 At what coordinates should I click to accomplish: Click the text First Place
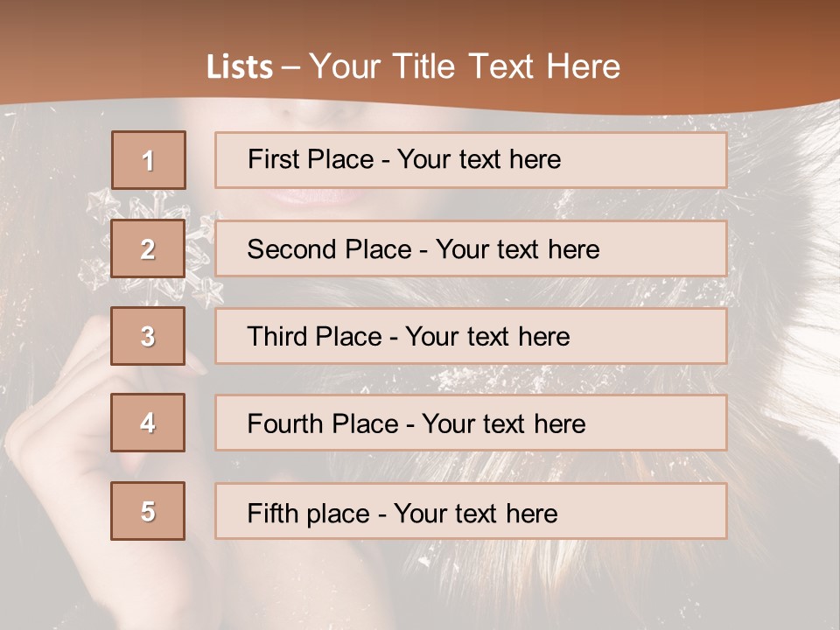311,159
